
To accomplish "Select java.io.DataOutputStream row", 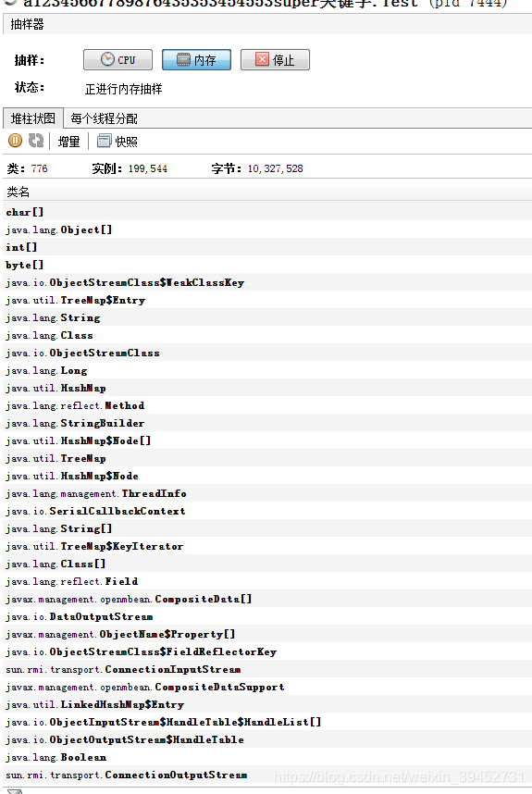I will click(267, 616).
